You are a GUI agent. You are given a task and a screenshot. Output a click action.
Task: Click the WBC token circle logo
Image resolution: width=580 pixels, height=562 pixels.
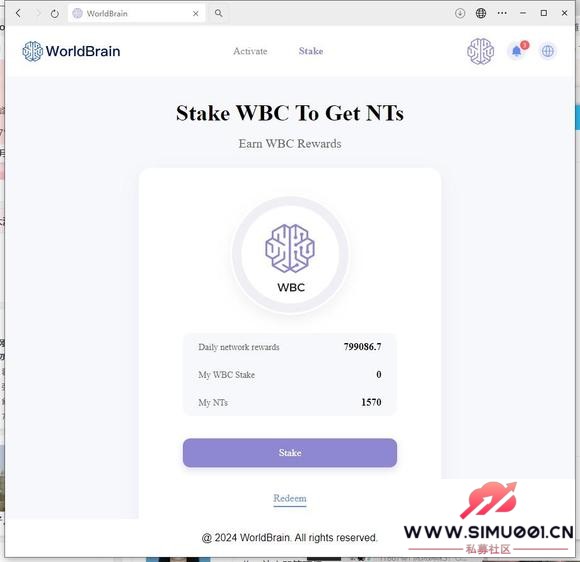coord(290,255)
